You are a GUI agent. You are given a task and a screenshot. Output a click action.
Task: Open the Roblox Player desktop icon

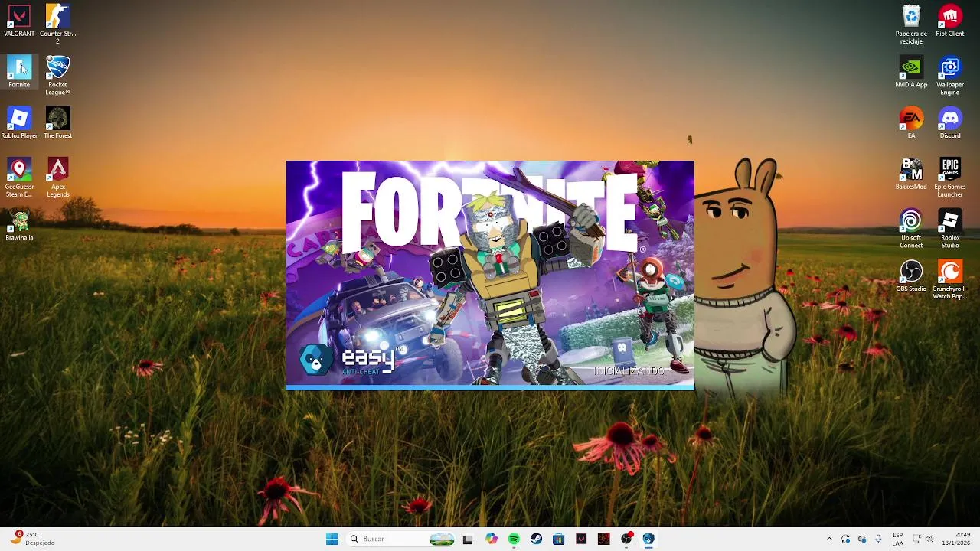point(19,123)
